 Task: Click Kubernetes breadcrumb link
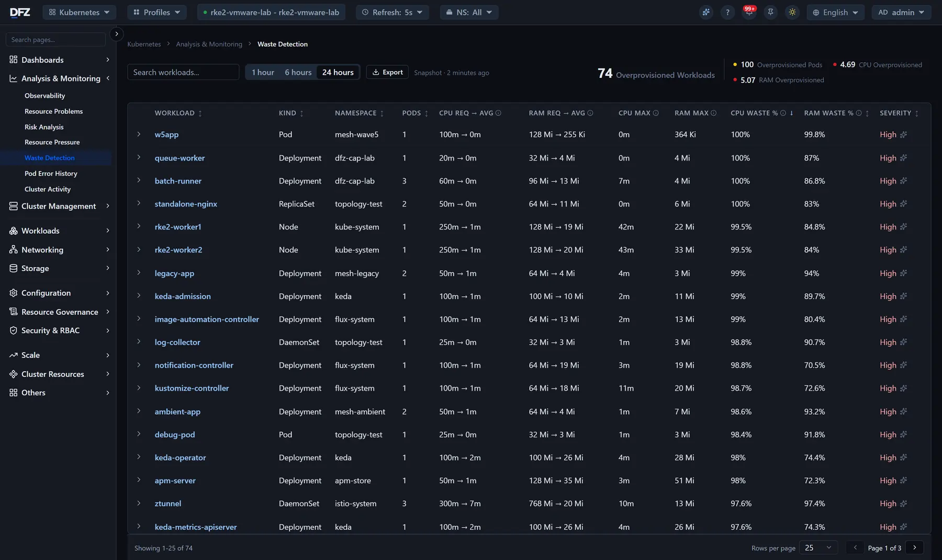click(x=144, y=44)
